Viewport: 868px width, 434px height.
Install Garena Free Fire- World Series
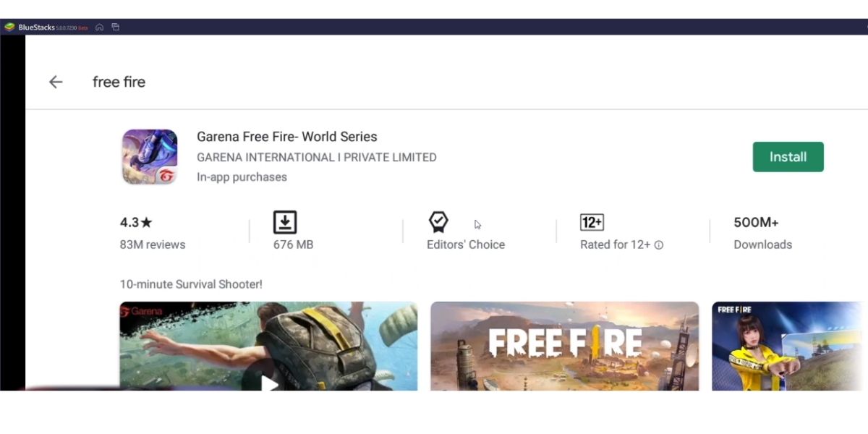[x=788, y=156]
